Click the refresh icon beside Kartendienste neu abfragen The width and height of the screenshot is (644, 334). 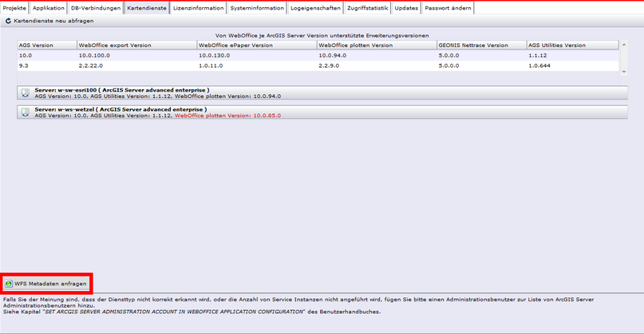[8, 21]
